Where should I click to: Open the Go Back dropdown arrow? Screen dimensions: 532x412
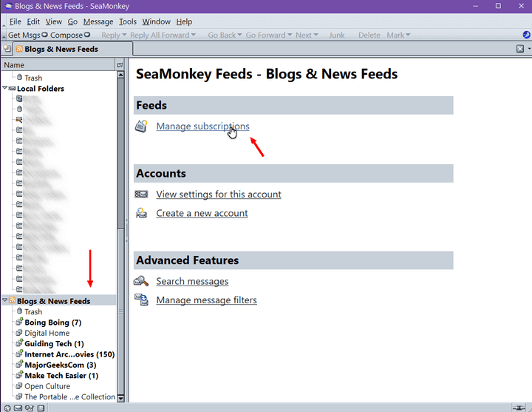tap(239, 35)
